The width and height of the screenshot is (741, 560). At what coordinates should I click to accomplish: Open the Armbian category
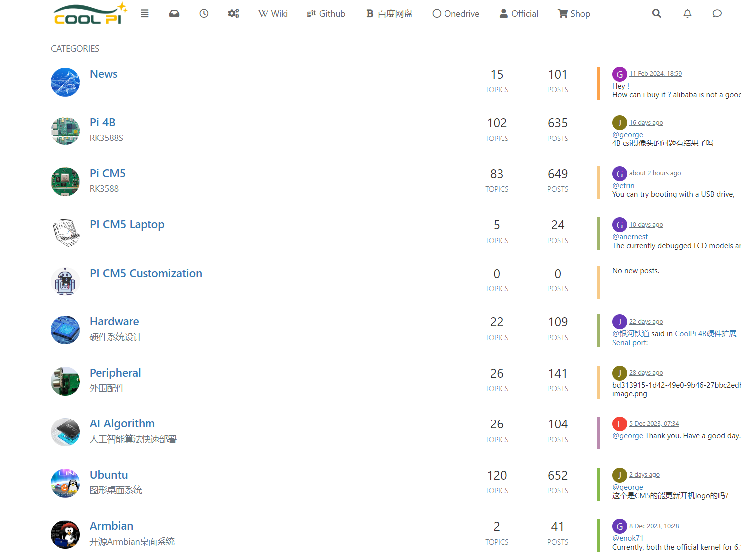point(111,526)
